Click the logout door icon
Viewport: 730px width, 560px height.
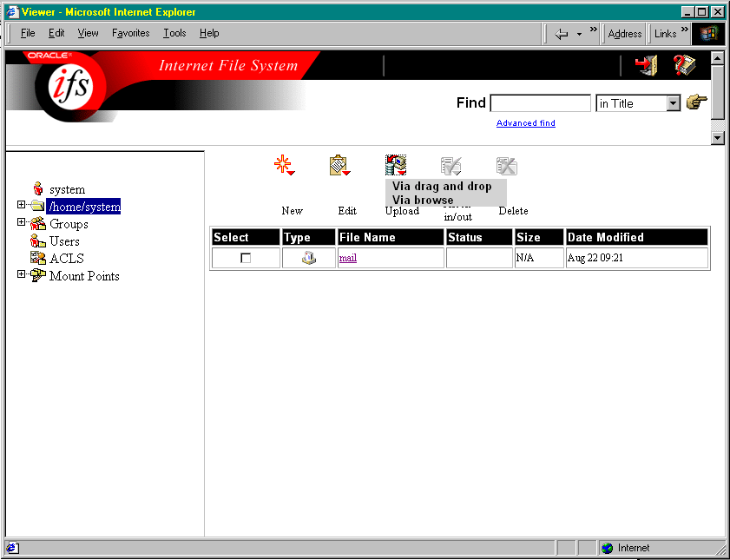(646, 65)
